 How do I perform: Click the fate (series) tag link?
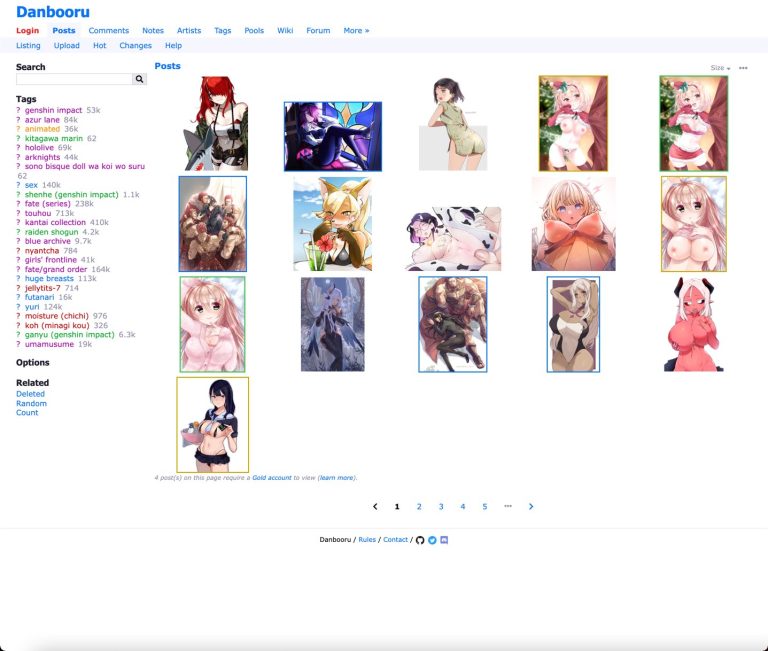click(x=48, y=204)
